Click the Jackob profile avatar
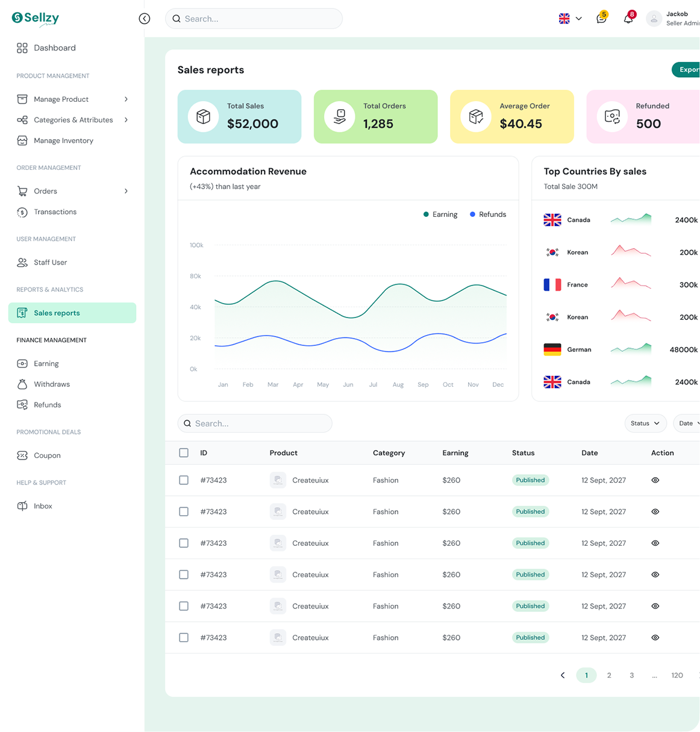Viewport: 700px width, 732px height. (654, 19)
